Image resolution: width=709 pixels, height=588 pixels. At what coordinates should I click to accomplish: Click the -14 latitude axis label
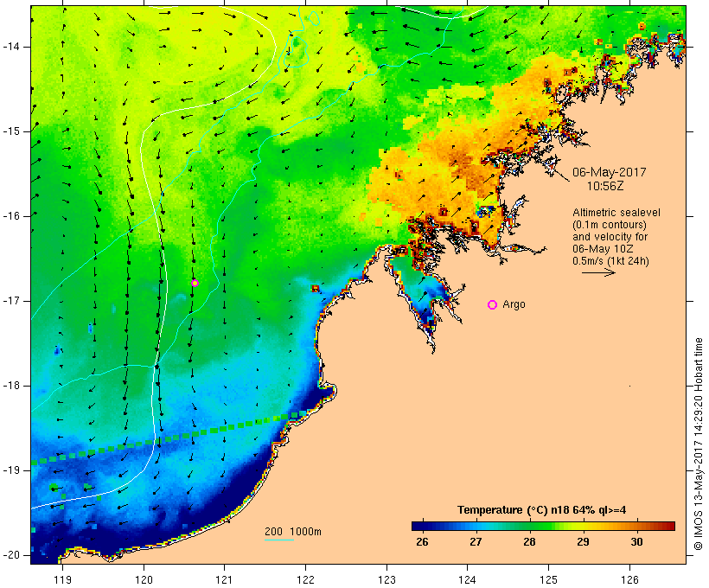click(11, 47)
